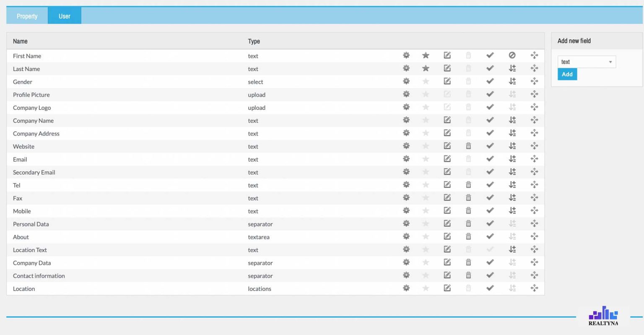Click the 'textarea' type cell
Image resolution: width=644 pixels, height=335 pixels.
[259, 237]
